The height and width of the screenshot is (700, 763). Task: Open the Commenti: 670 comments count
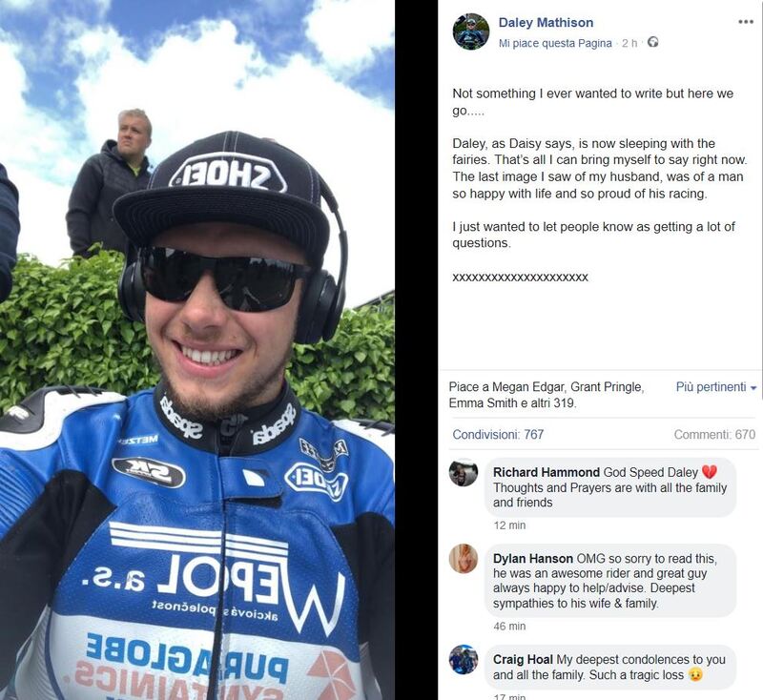click(714, 434)
